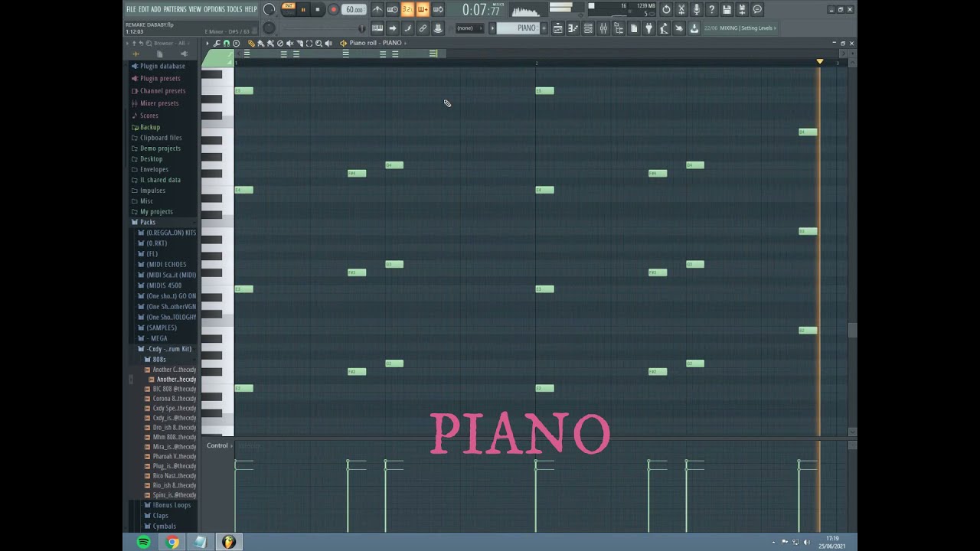Activate the Zoom tool in piano roll toolbar
Viewport: 980px width, 551px height.
click(x=318, y=43)
